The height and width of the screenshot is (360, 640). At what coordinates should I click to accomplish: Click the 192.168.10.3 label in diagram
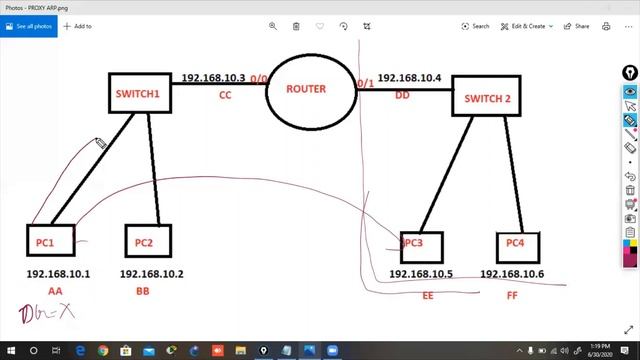pyautogui.click(x=213, y=78)
